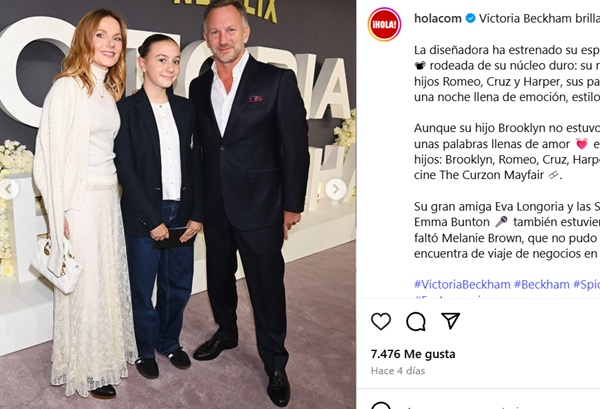Click the Curzon Mayfair caption line
The image size is (600, 409).
click(488, 175)
